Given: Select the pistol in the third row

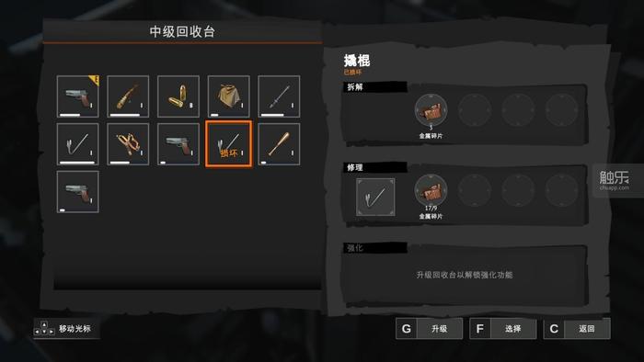Looking at the screenshot, I should point(78,192).
